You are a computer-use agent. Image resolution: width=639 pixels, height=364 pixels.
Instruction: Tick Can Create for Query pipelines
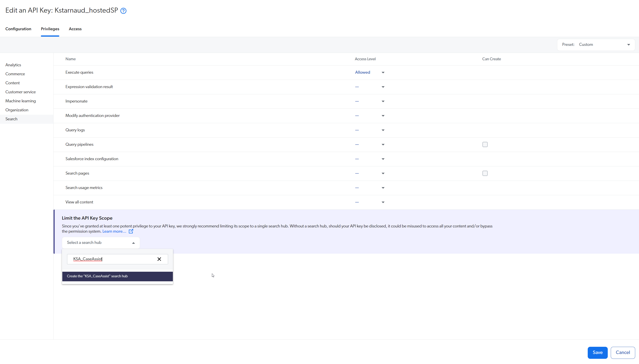click(485, 145)
